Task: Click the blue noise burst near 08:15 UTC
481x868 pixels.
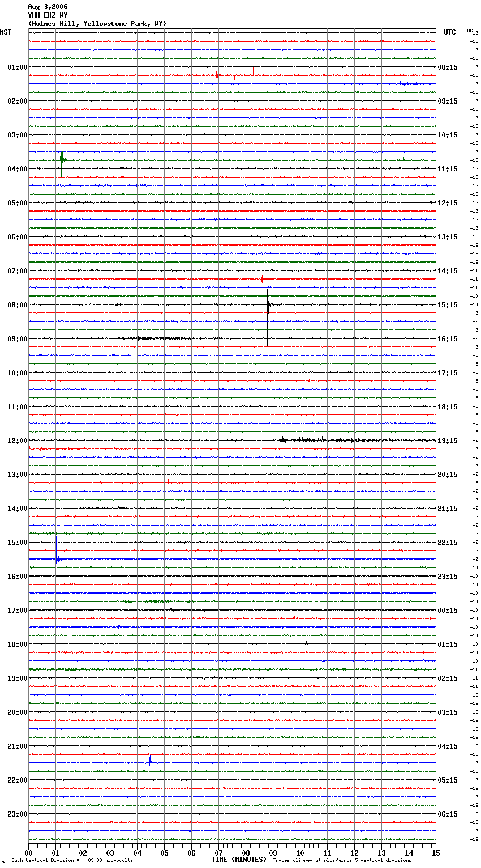Action: click(409, 84)
